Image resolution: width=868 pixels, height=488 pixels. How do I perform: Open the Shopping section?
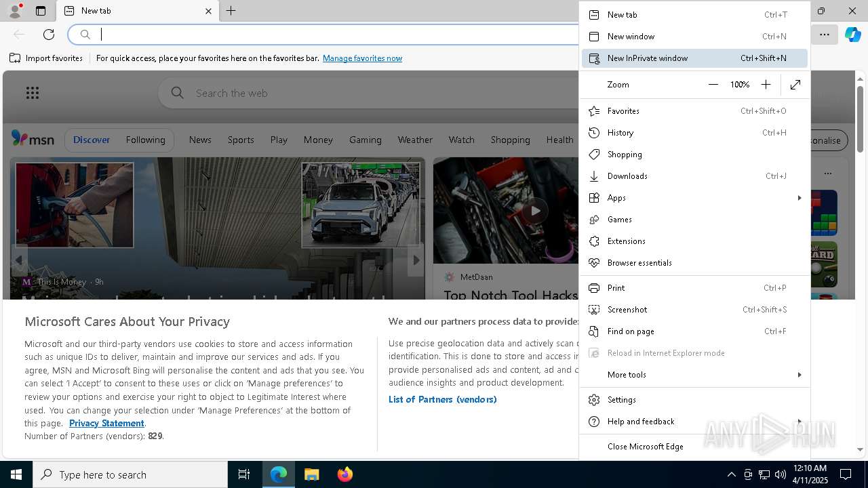[x=510, y=140]
